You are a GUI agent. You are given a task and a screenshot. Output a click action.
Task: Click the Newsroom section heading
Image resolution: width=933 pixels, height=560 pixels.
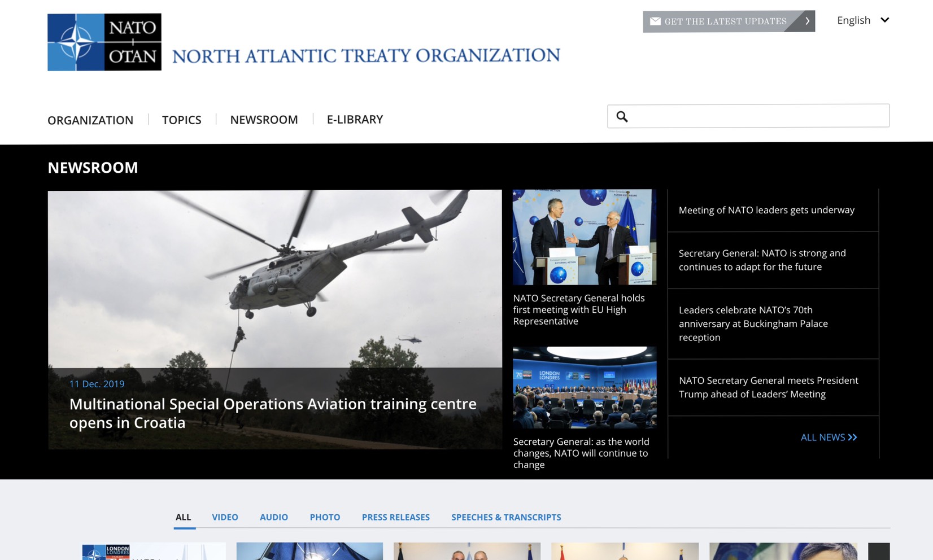pyautogui.click(x=93, y=168)
